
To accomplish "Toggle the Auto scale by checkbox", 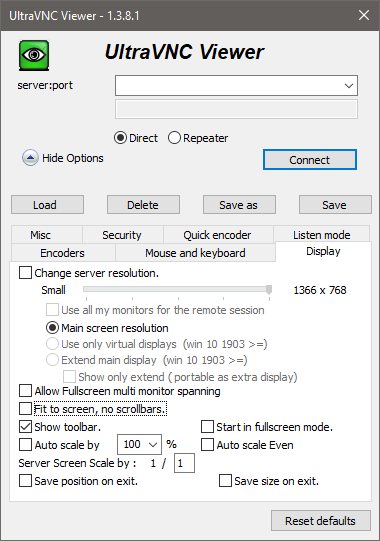I will click(x=25, y=445).
